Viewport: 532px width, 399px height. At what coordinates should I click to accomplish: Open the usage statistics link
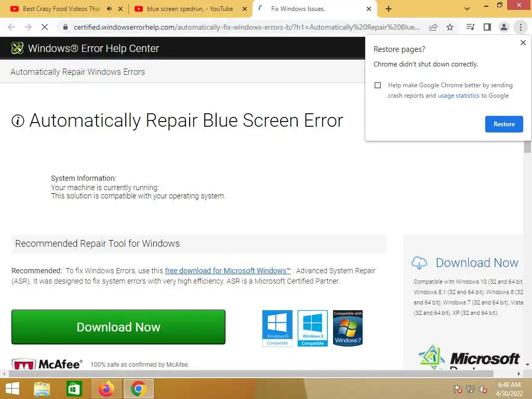click(458, 96)
